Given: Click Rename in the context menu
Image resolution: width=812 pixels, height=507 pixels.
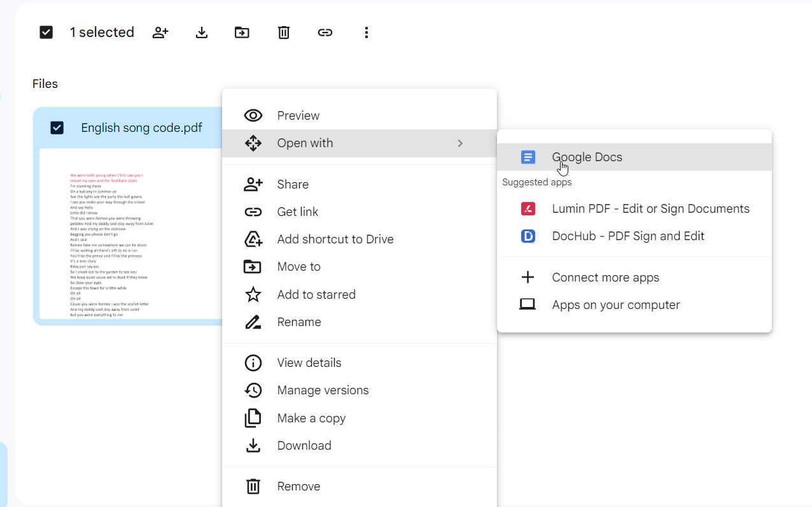Looking at the screenshot, I should pos(298,322).
